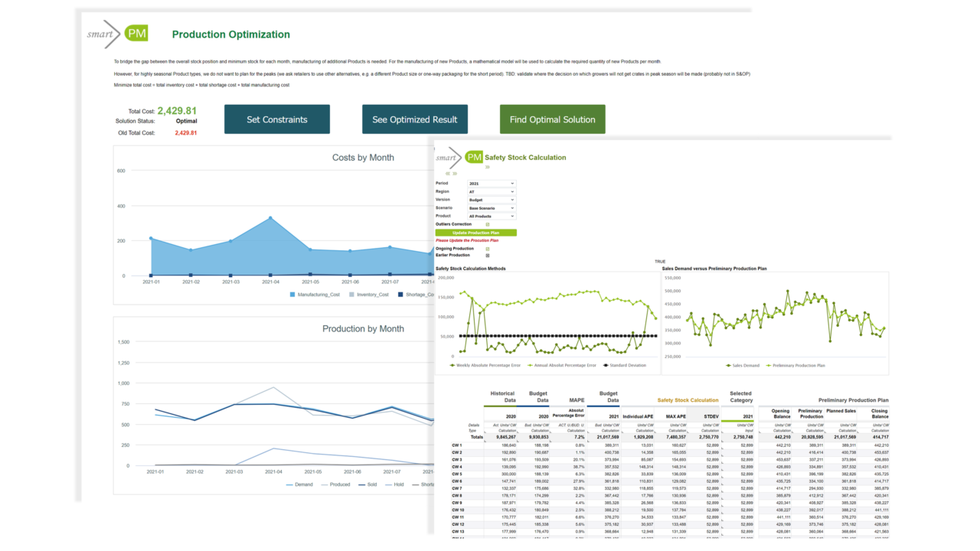980x551 pixels.
Task: Expand the Scenario dropdown with Base Scenario
Action: (492, 208)
